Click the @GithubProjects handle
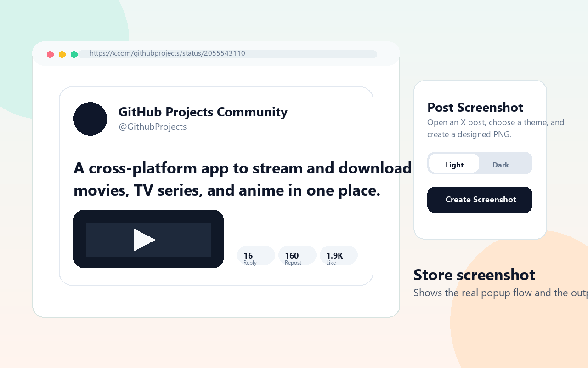 click(x=153, y=126)
